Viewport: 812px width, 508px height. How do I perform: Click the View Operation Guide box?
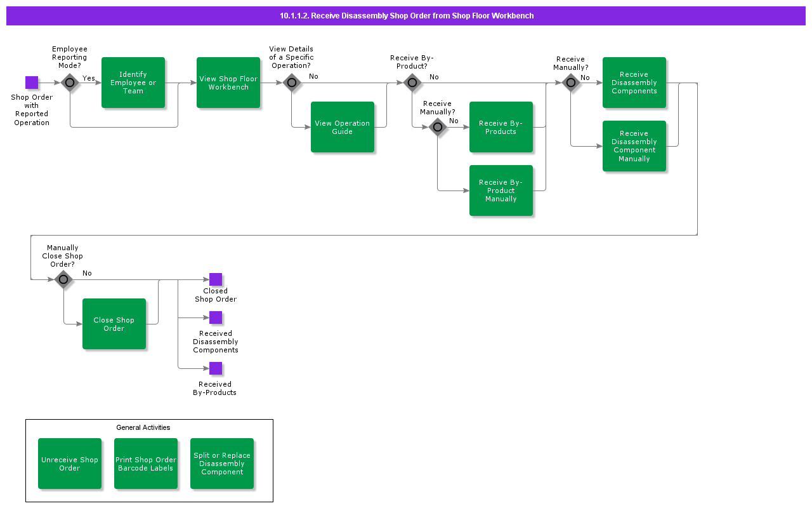[x=343, y=127]
